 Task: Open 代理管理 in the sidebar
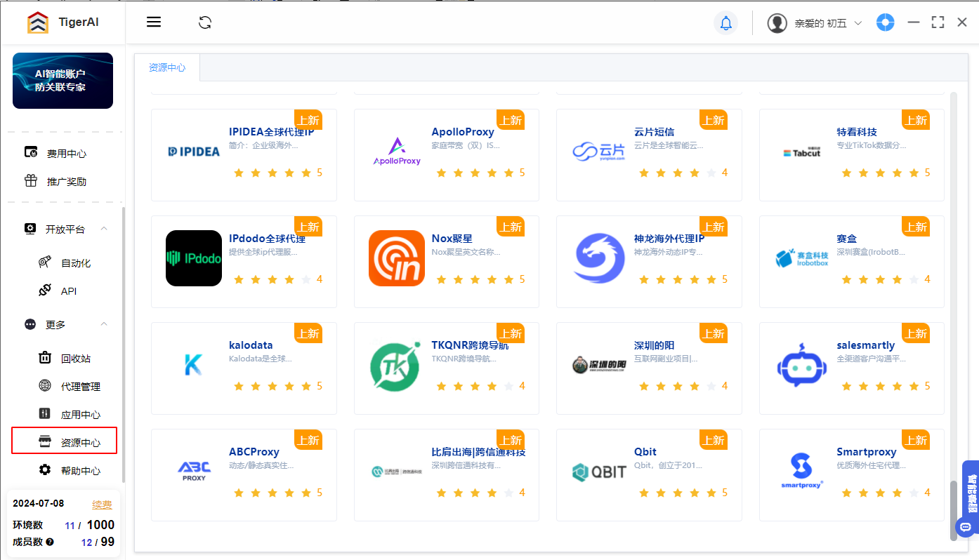tap(80, 387)
